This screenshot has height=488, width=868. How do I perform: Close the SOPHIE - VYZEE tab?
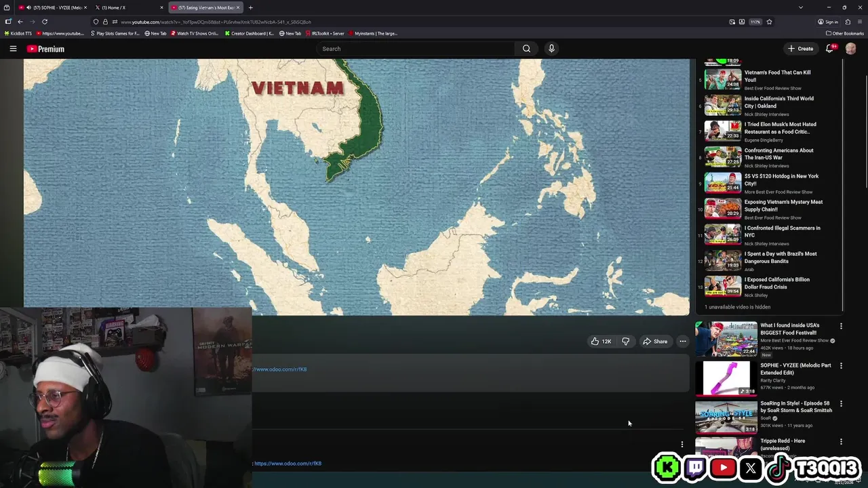click(85, 7)
